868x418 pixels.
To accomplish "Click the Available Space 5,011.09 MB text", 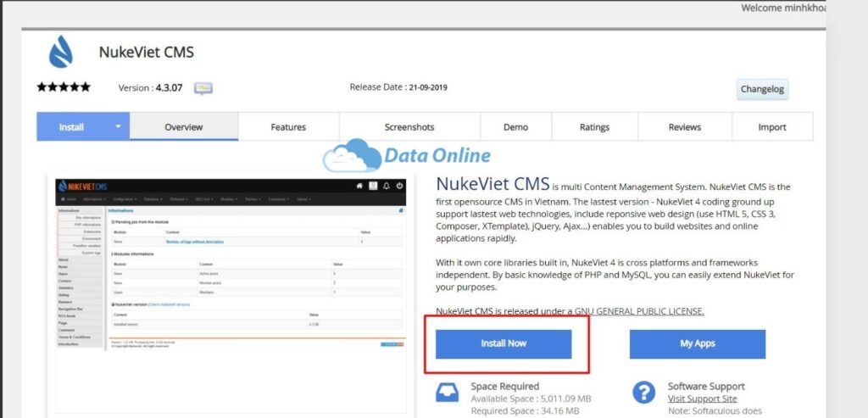I will 531,398.
